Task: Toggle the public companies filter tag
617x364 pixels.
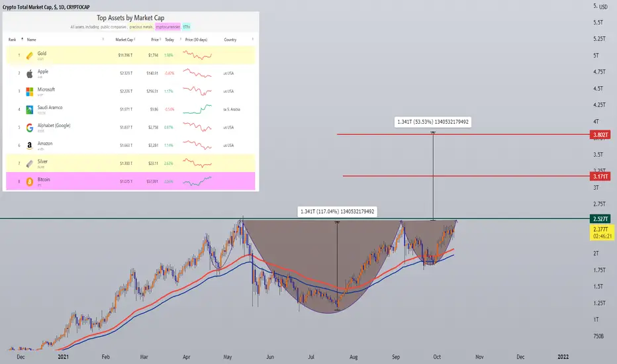Action: [x=113, y=26]
